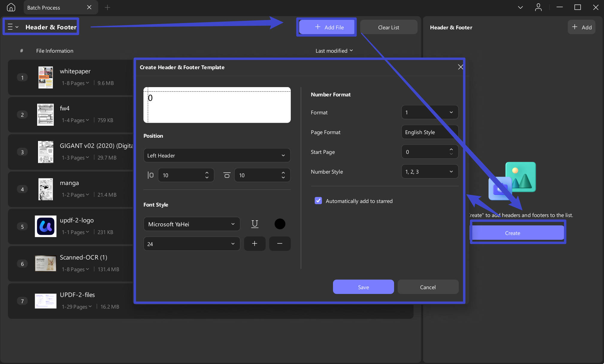Expand the title bar dropdown chevron

(520, 7)
